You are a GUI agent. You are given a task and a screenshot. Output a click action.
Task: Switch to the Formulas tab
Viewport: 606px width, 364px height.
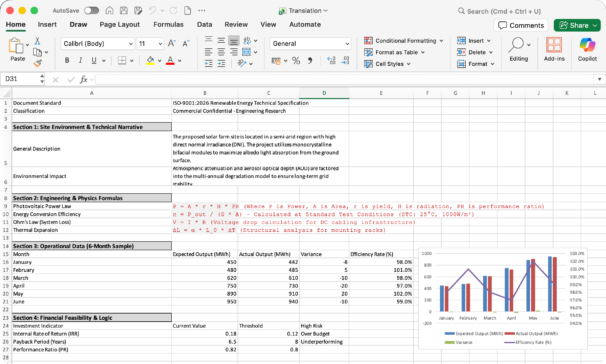pos(168,25)
